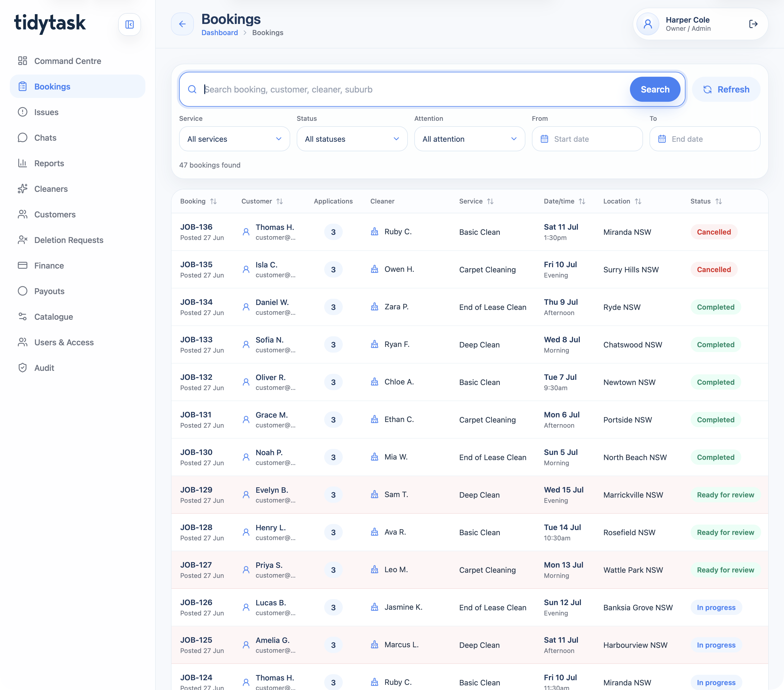This screenshot has width=784, height=690.
Task: Click the magnifier icon in search bar
Action: pos(192,89)
